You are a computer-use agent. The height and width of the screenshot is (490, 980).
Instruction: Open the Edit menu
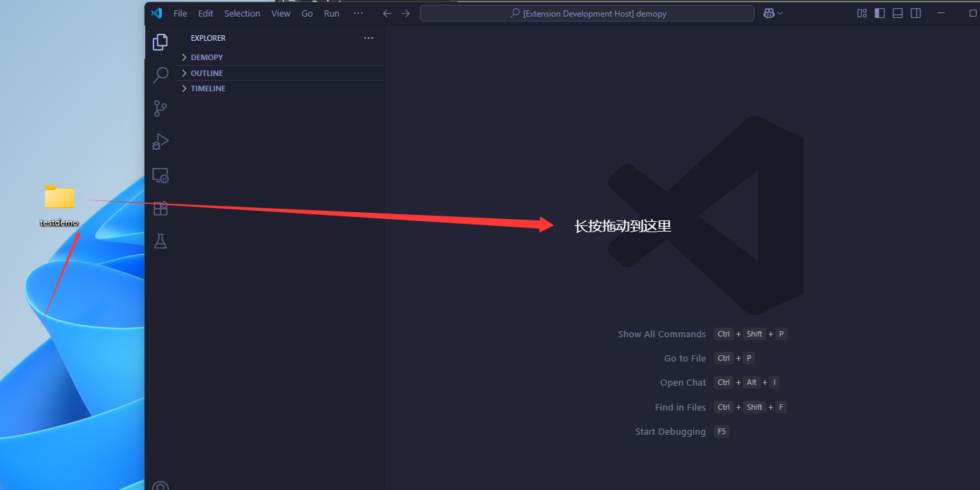pyautogui.click(x=205, y=13)
